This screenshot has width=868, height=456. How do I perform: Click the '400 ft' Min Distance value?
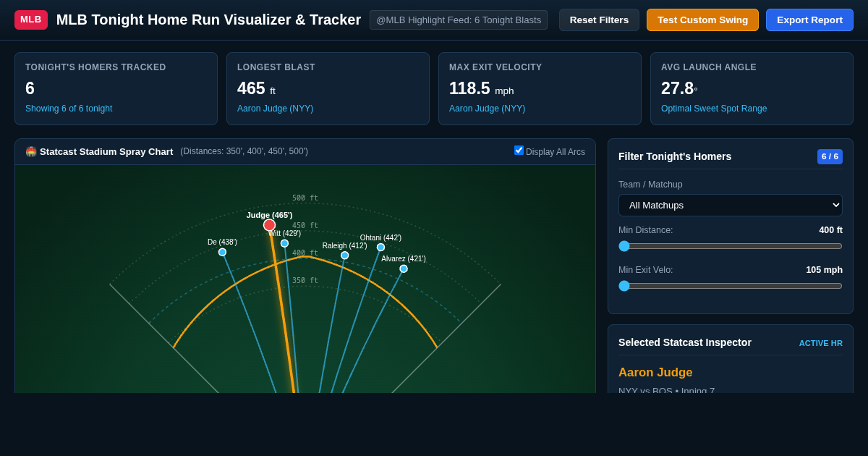click(830, 230)
